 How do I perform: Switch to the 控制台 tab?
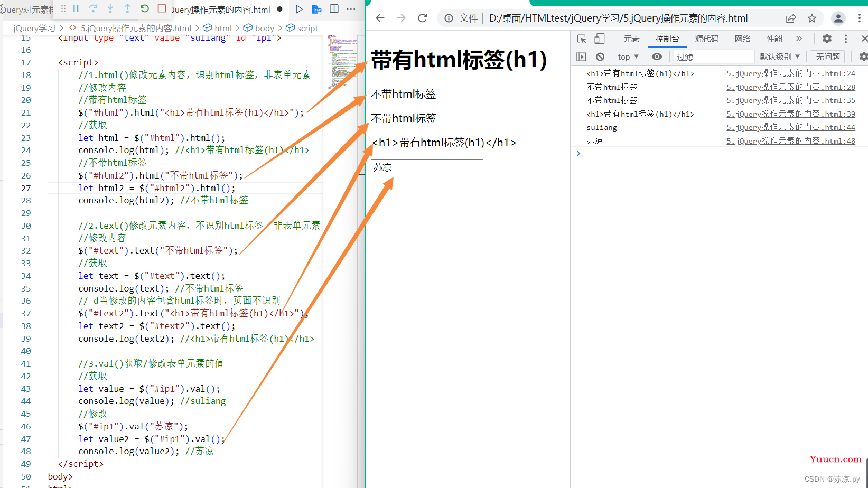coord(667,39)
